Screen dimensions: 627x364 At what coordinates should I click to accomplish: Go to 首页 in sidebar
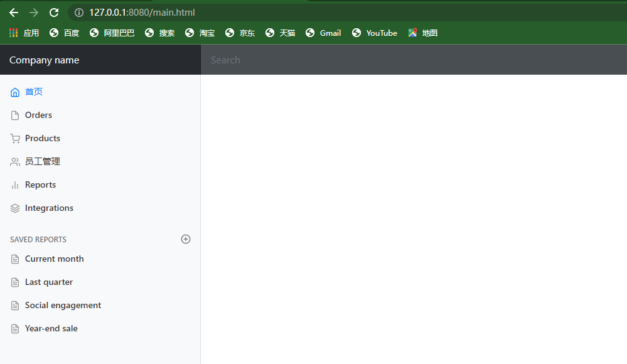point(34,92)
